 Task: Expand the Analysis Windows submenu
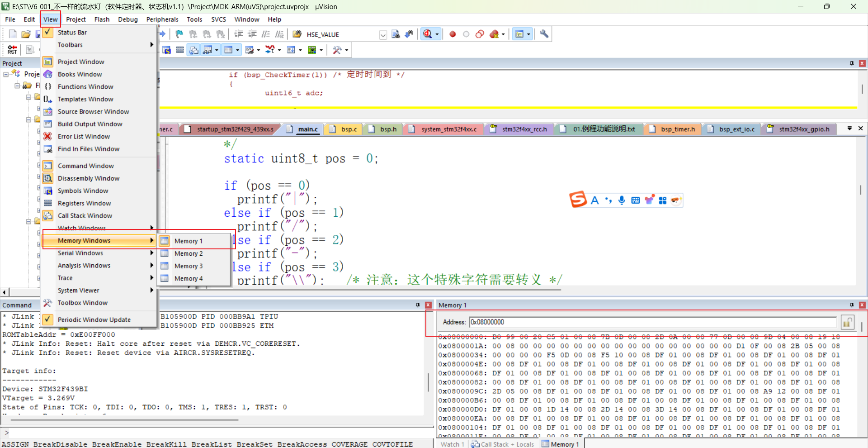pyautogui.click(x=99, y=265)
